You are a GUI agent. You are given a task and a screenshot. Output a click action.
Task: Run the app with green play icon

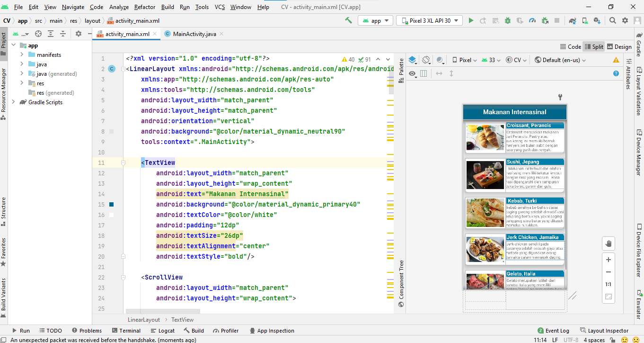coord(471,21)
